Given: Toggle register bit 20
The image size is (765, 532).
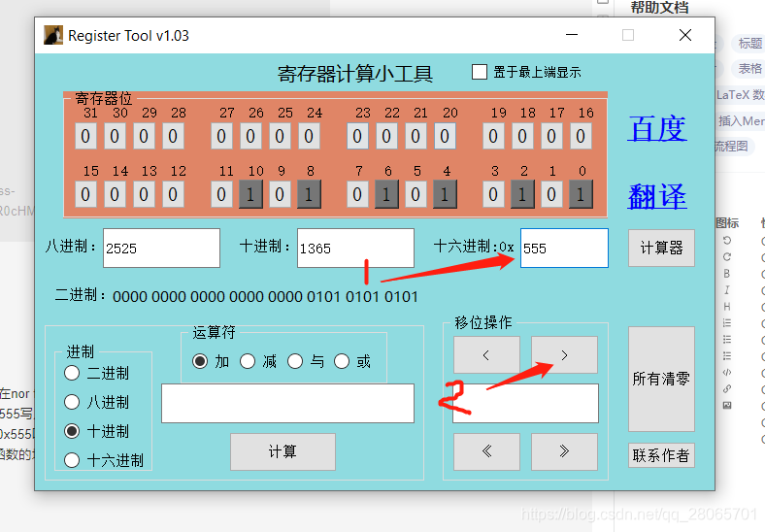Looking at the screenshot, I should click(445, 136).
